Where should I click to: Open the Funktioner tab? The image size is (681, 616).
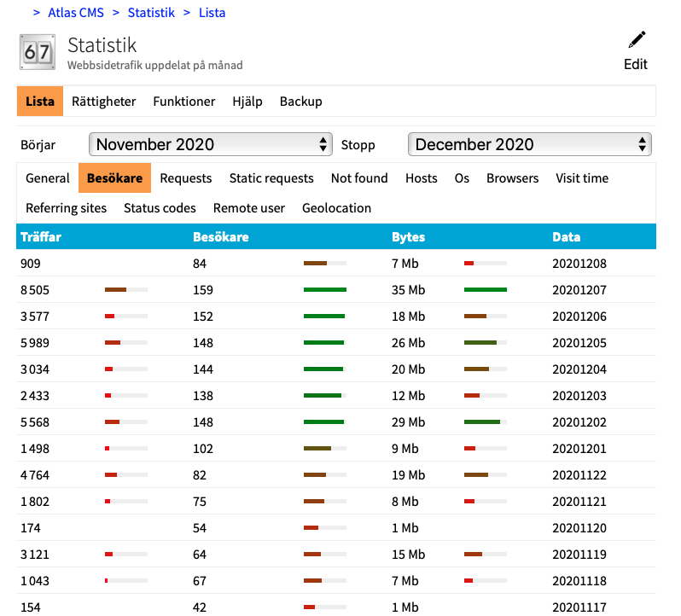tap(183, 102)
